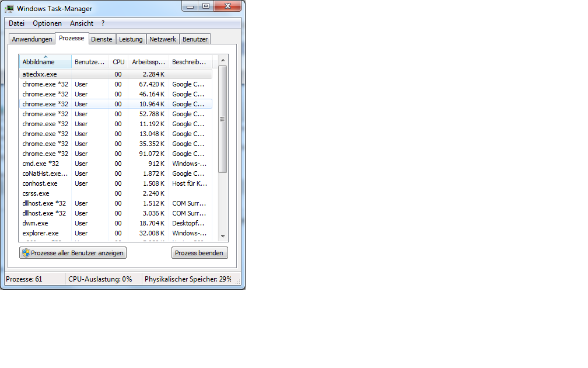Sort by Arbeitsspeicher column header
This screenshot has height=368, width=588.
[149, 62]
